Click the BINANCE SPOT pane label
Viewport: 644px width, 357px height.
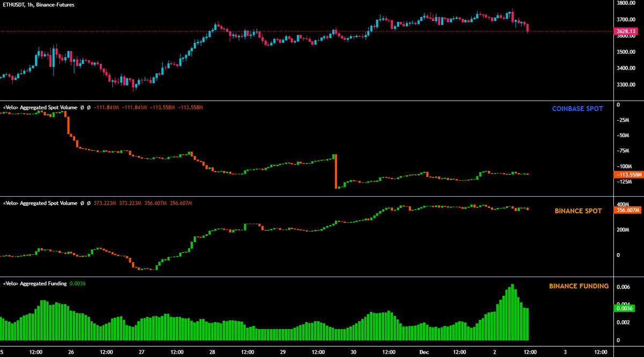coord(579,211)
